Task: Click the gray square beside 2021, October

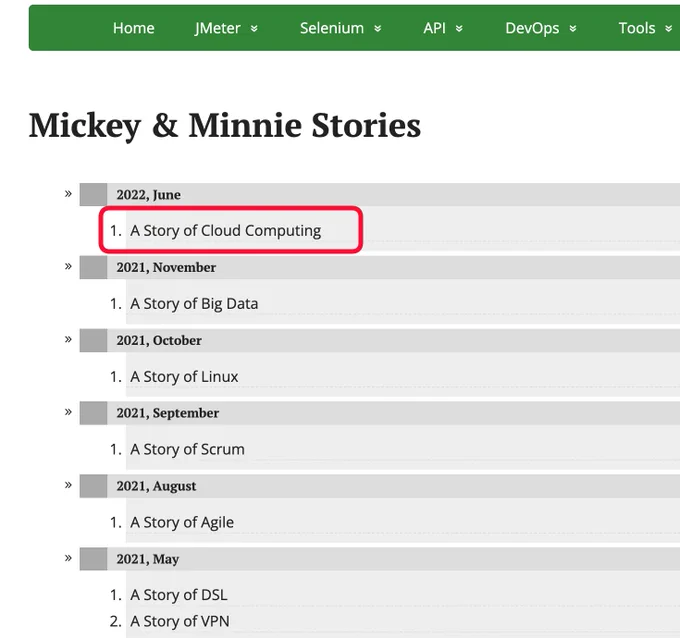Action: [93, 340]
